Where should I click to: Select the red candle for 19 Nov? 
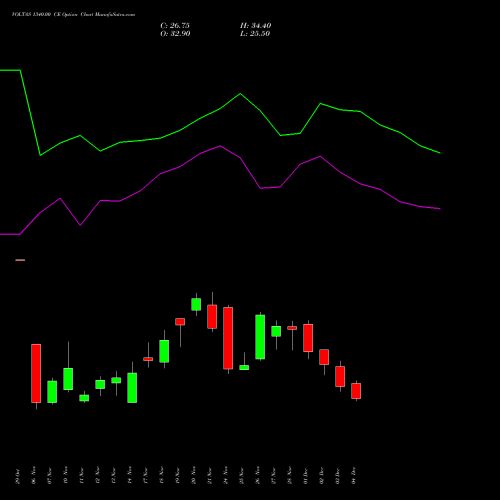pyautogui.click(x=180, y=321)
